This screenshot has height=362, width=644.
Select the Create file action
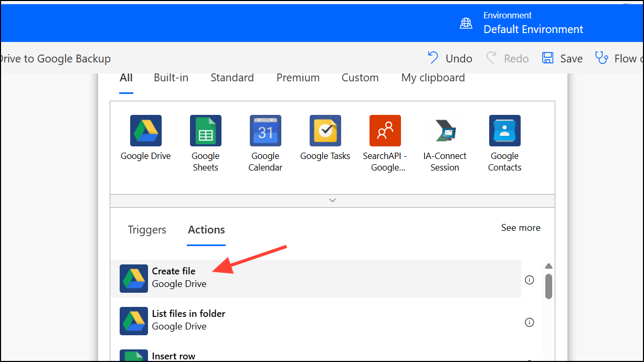tap(315, 278)
